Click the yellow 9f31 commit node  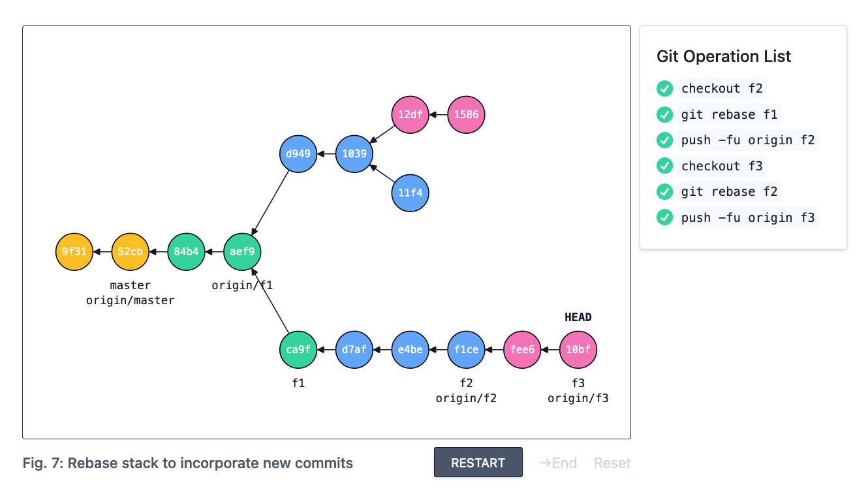75,251
